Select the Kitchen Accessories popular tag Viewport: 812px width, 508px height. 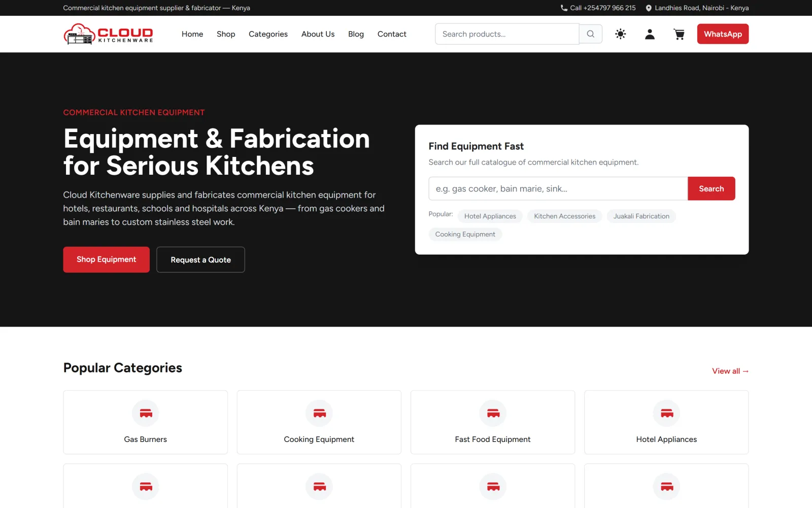click(565, 216)
